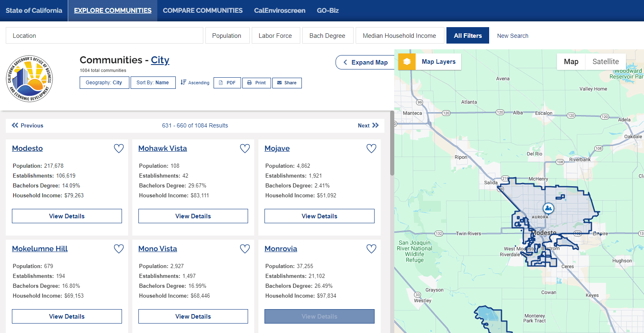Favorite Modesto with its heart icon
The image size is (644, 333).
click(119, 148)
